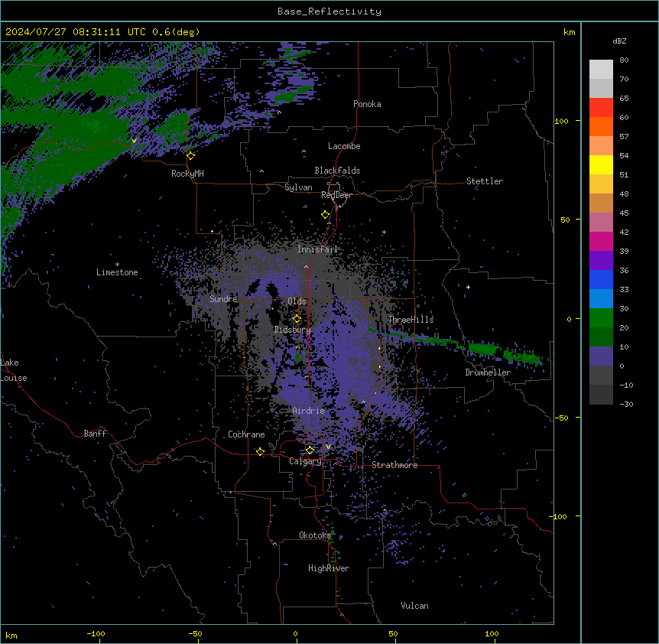Click the Ponoka city label
The image size is (659, 644).
(x=367, y=104)
